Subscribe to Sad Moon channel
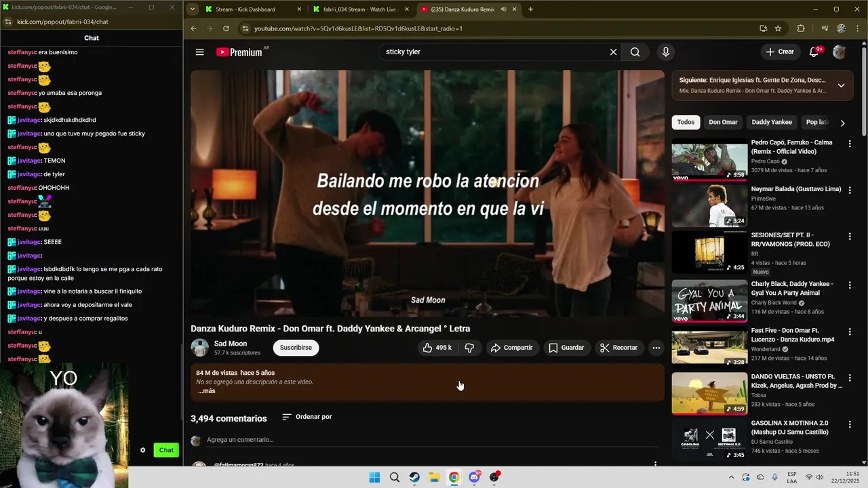The width and height of the screenshot is (868, 488). [296, 348]
